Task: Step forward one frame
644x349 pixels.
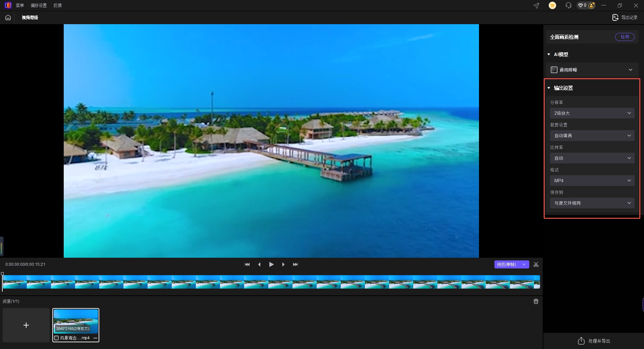Action: tap(283, 264)
